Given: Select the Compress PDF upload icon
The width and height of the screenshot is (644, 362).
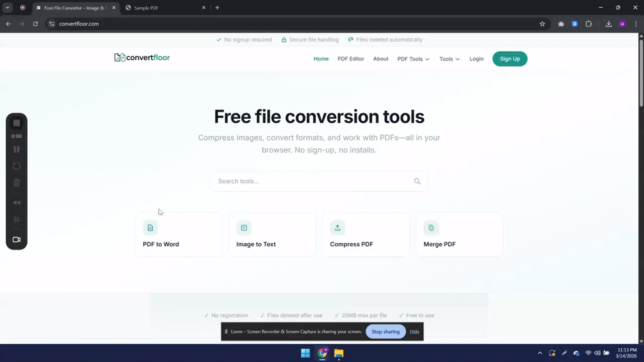Looking at the screenshot, I should 337,228.
